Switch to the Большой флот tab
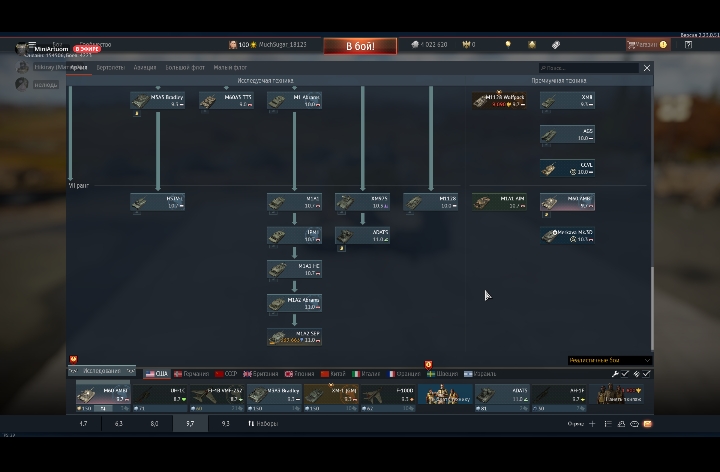This screenshot has width=720, height=472. [185, 67]
